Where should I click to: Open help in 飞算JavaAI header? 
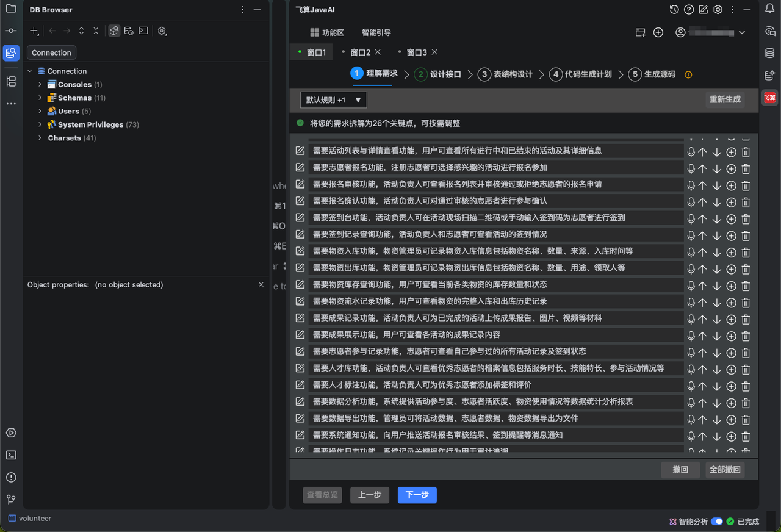click(x=689, y=10)
